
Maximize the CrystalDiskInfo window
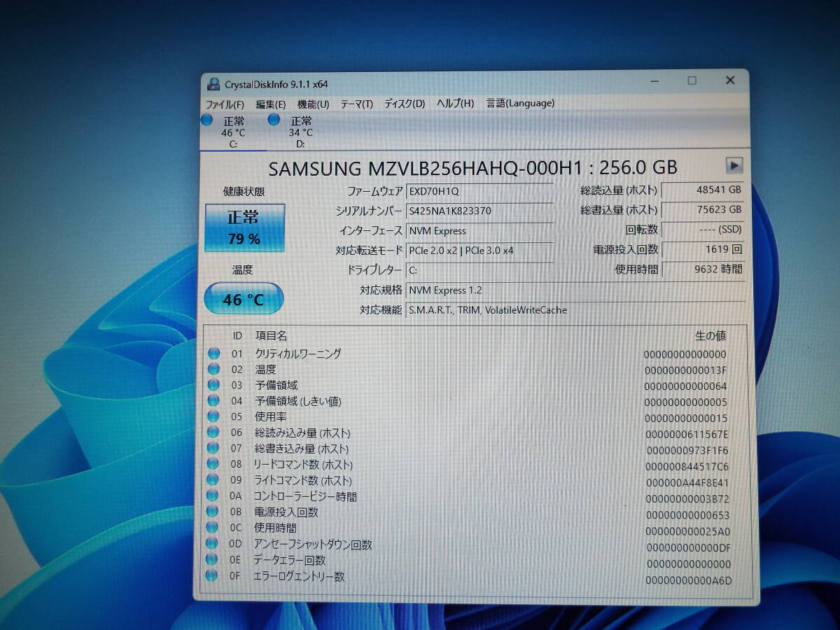coord(692,81)
